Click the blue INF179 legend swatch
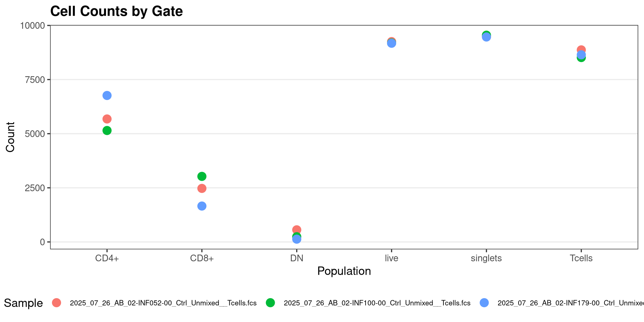This screenshot has height=322, width=644. 484,303
